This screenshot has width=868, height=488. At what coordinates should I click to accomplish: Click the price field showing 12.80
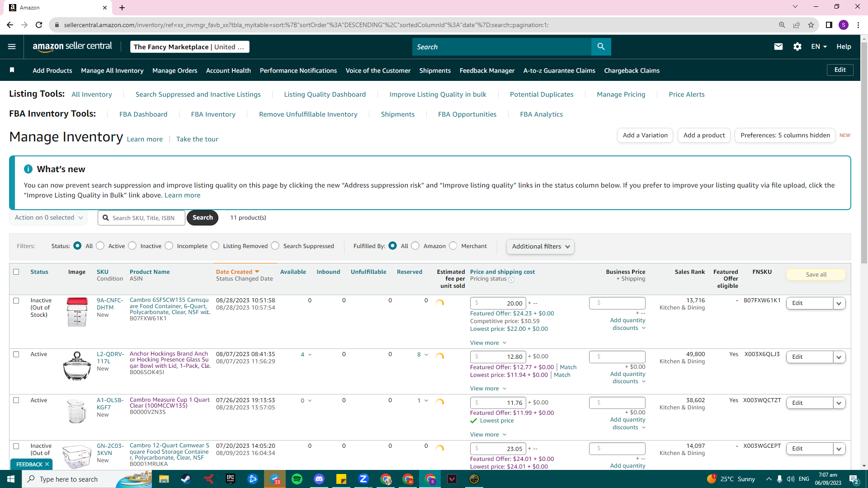(498, 357)
